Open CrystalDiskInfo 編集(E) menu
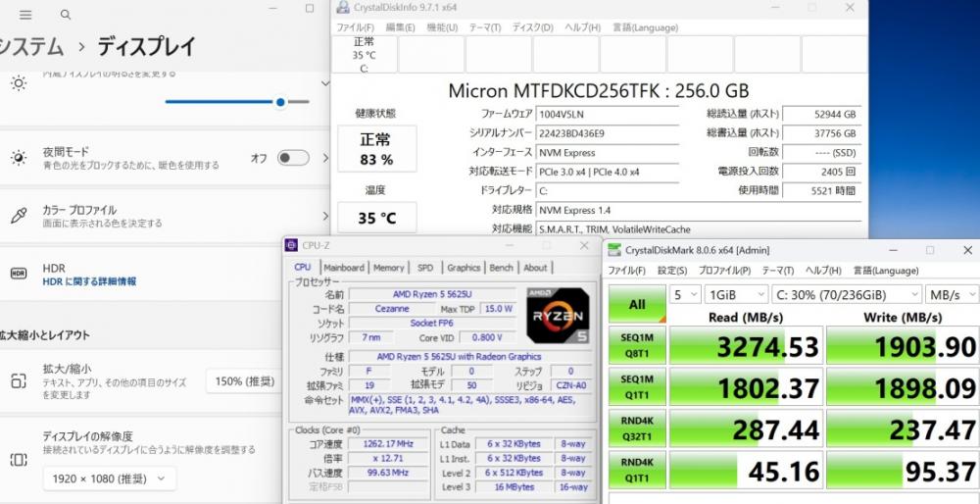This screenshot has width=980, height=504. click(400, 27)
